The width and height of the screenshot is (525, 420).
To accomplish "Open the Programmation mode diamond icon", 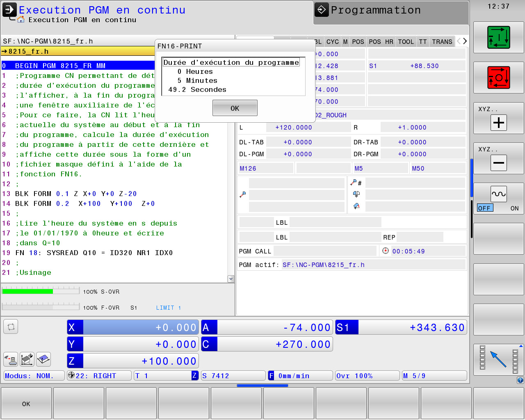I will 322,10.
